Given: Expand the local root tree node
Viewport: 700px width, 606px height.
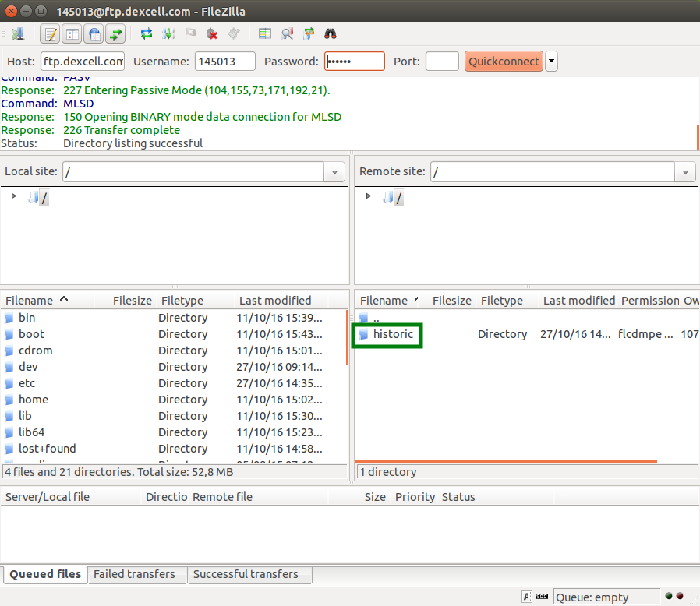Looking at the screenshot, I should tap(14, 196).
